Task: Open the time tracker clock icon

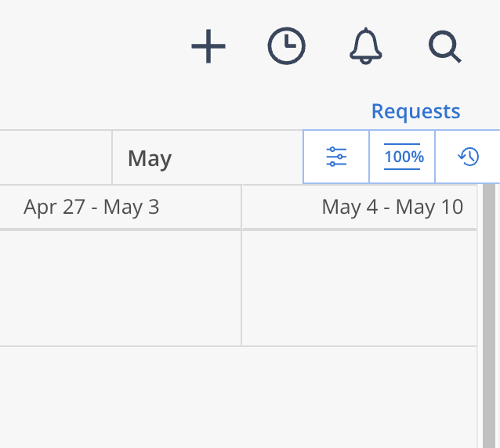Action: tap(287, 47)
